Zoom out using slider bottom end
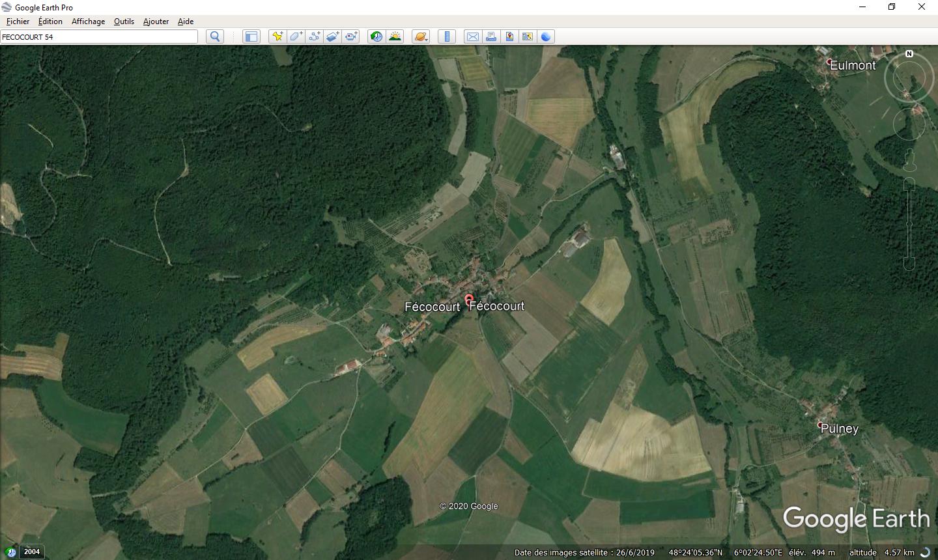The height and width of the screenshot is (560, 938). pos(909,264)
